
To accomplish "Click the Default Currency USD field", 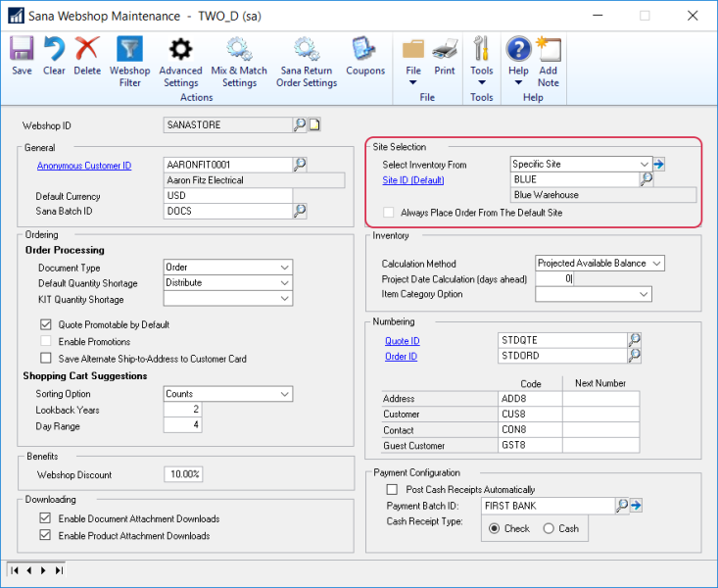I will [x=227, y=195].
